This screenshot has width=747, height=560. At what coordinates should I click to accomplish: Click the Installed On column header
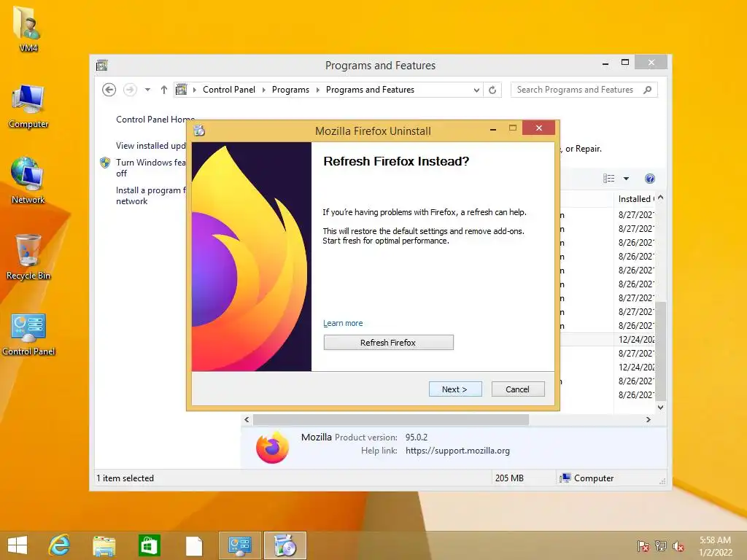pos(635,198)
